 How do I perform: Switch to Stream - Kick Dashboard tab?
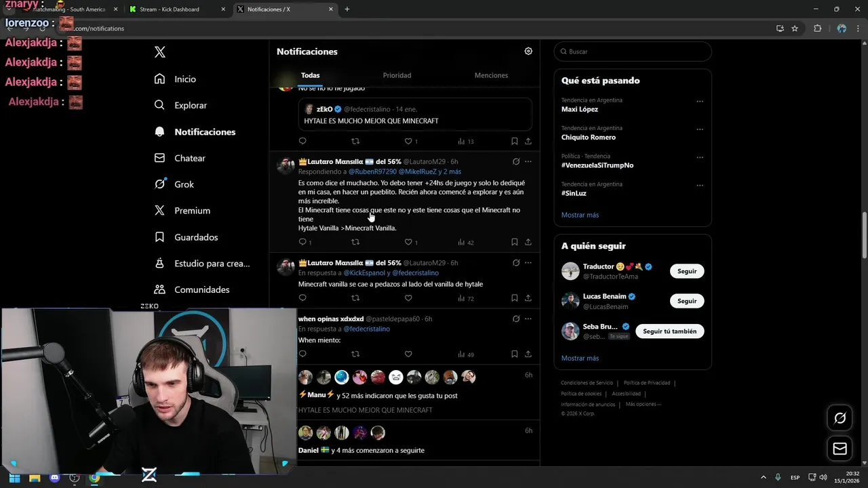coord(176,9)
